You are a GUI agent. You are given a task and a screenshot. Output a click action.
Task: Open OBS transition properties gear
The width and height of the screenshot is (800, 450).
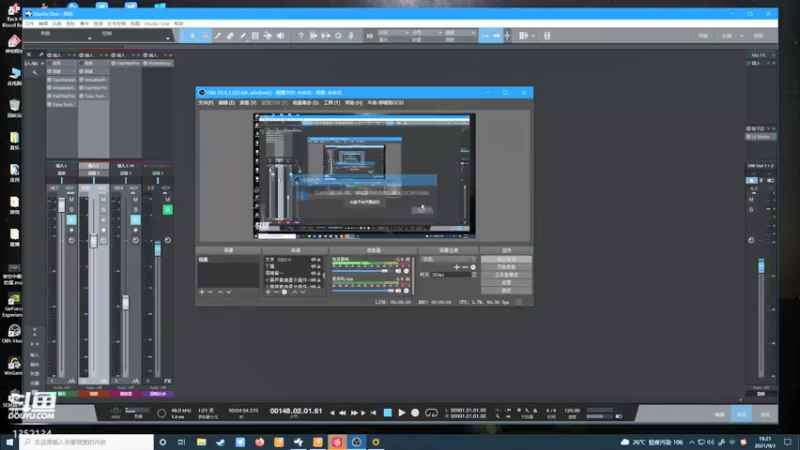coord(473,267)
